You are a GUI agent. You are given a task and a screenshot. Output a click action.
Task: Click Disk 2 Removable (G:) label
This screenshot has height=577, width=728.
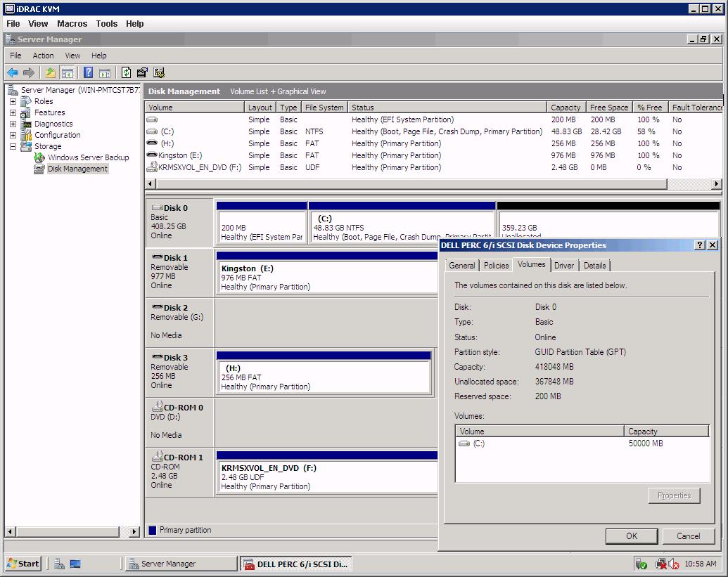(179, 321)
